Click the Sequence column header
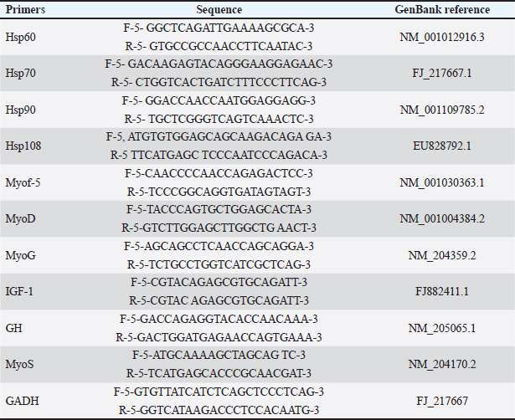 219,9
